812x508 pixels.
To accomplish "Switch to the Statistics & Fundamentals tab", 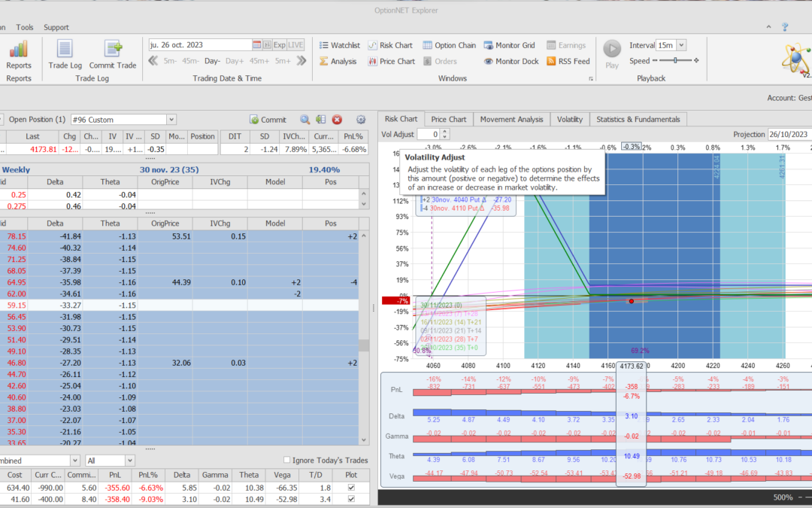I will (638, 119).
